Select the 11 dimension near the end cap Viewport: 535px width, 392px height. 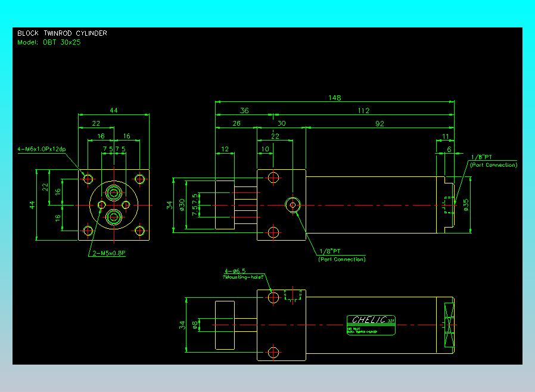pyautogui.click(x=445, y=136)
